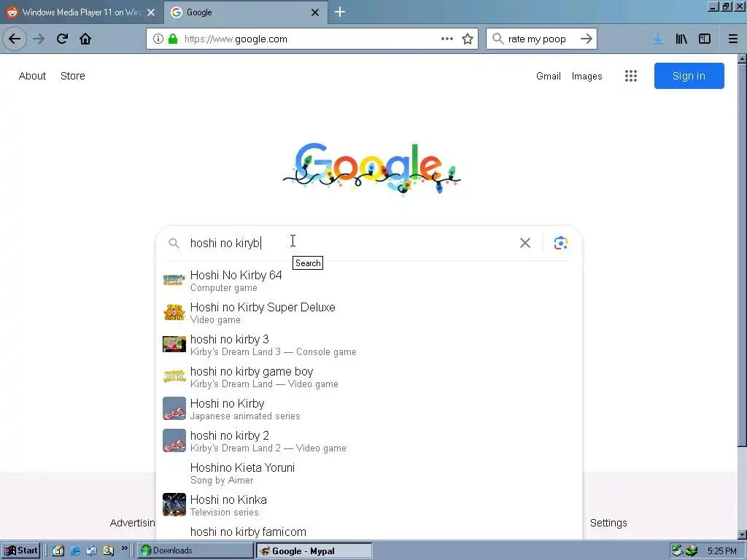Focus the Google search input field

tap(350, 243)
